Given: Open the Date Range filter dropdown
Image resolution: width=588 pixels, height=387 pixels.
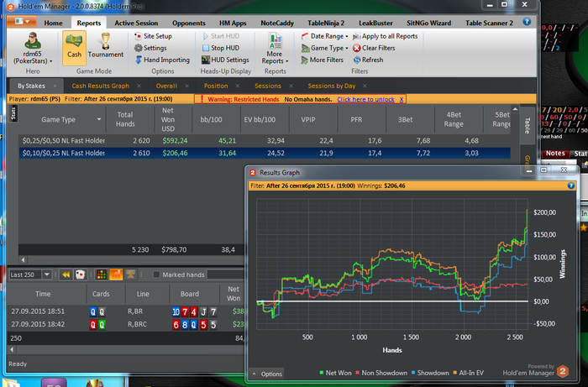Looking at the screenshot, I should 325,36.
